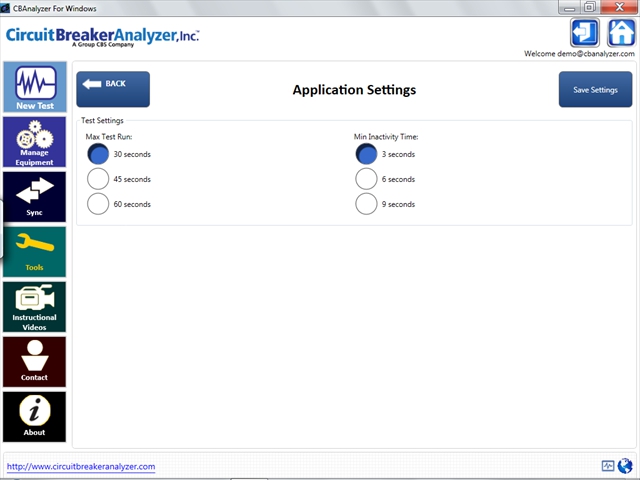
Task: Click the Save Settings button
Action: (x=595, y=89)
